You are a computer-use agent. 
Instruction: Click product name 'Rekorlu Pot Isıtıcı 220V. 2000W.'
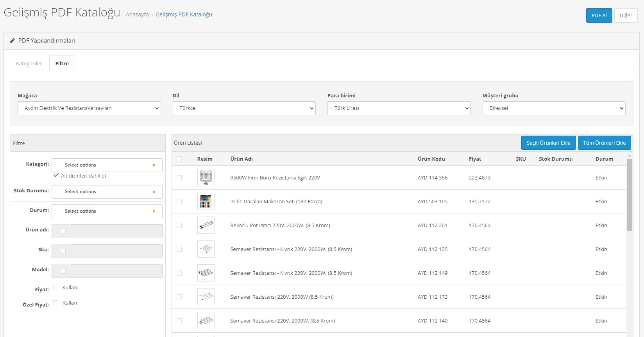[280, 225]
